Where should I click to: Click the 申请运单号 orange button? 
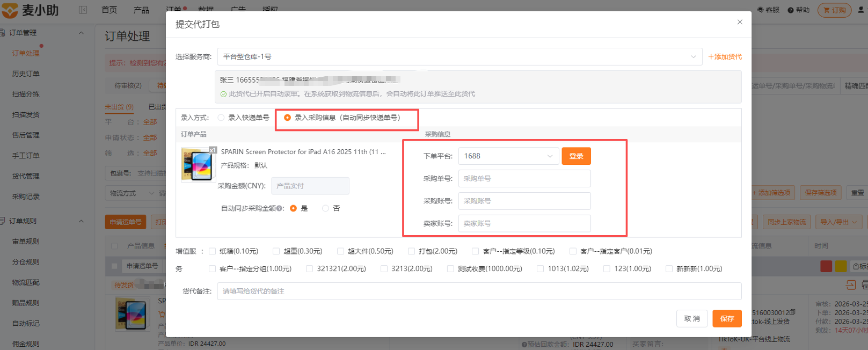coord(126,222)
